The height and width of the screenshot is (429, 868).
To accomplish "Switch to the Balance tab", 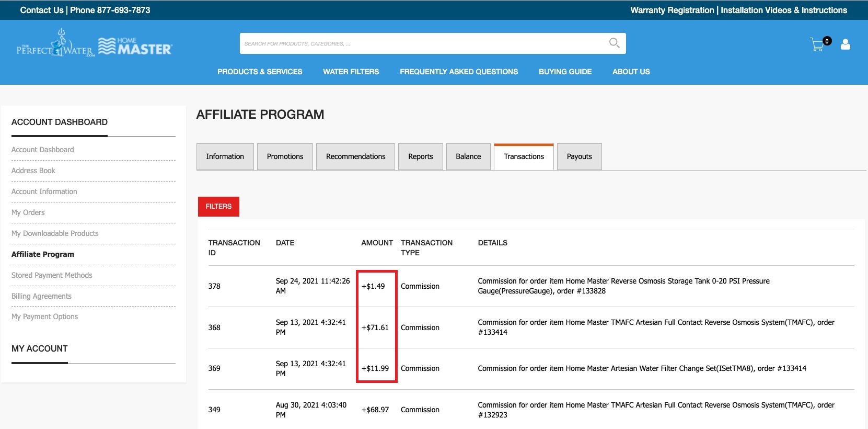I will coord(468,156).
